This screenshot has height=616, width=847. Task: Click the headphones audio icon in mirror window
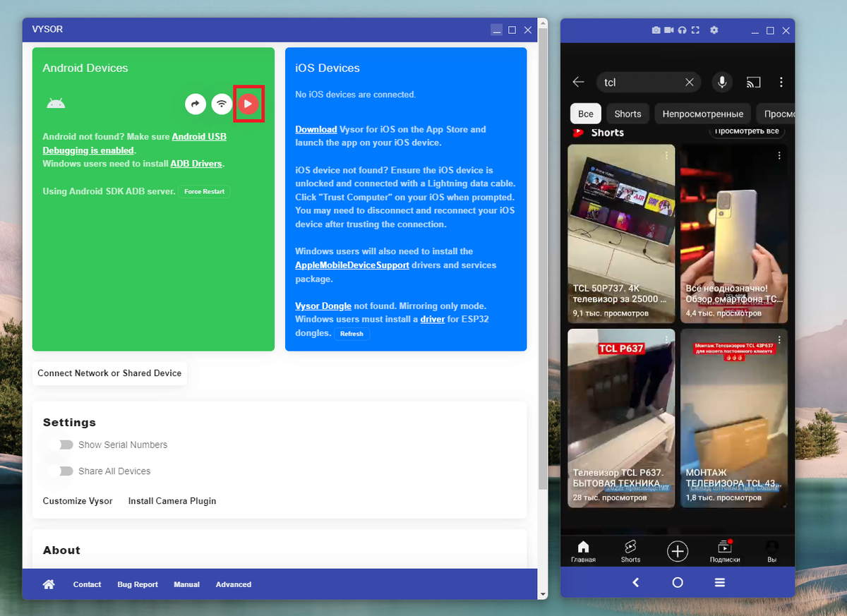683,30
